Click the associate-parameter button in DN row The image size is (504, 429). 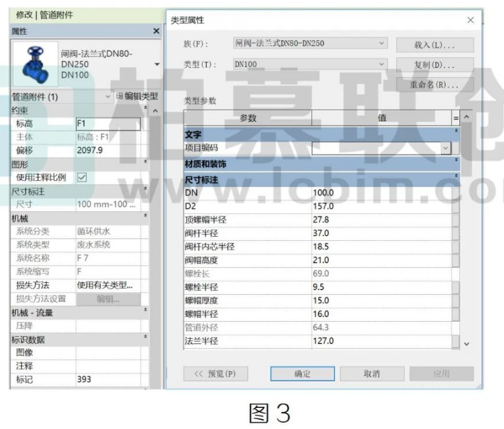pyautogui.click(x=455, y=193)
